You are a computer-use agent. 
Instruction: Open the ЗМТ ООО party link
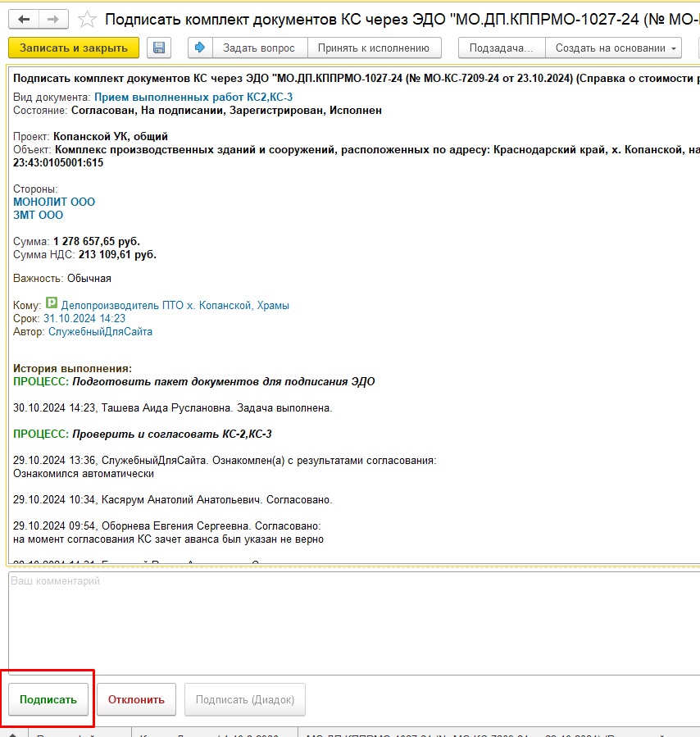(38, 215)
